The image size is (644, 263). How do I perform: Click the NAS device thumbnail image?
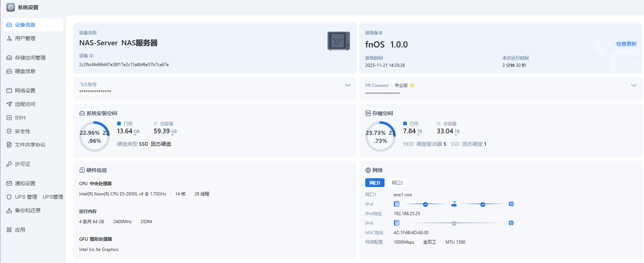338,41
